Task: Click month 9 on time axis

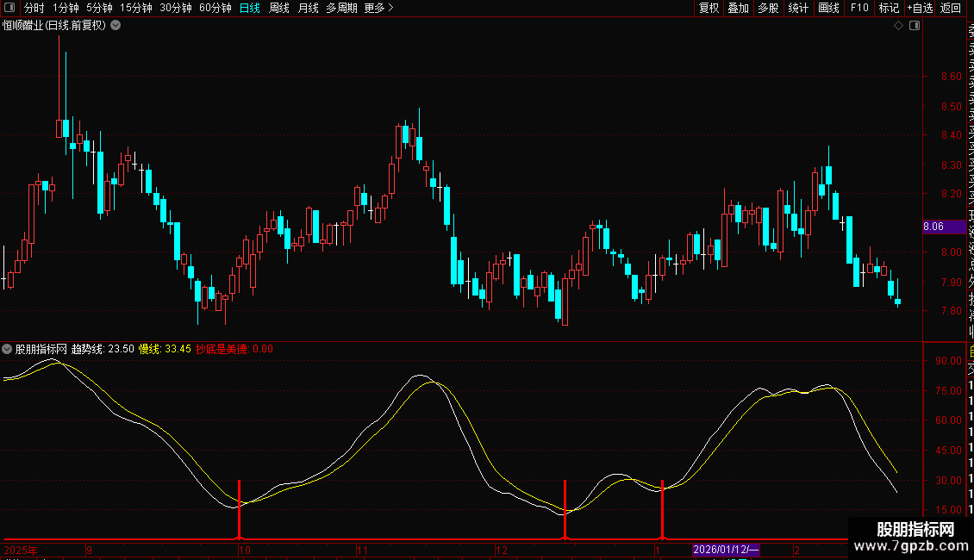Action: [90, 550]
